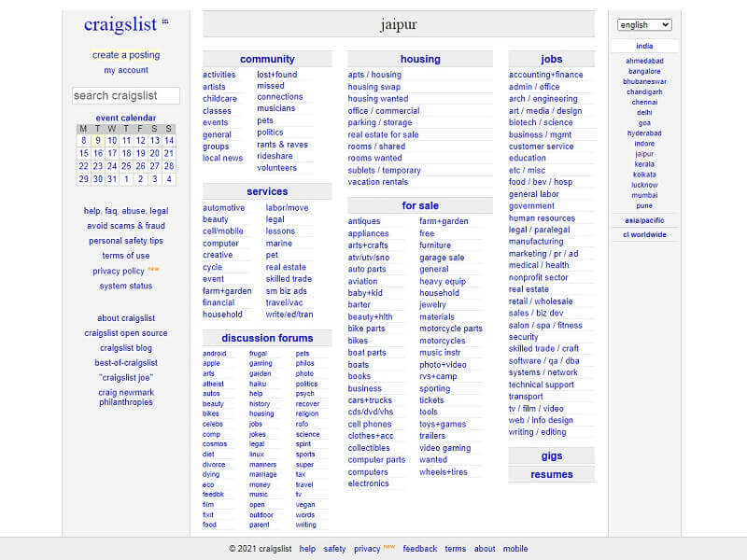Open rants & raves link
Viewport: 747px width, 560px height.
point(282,145)
